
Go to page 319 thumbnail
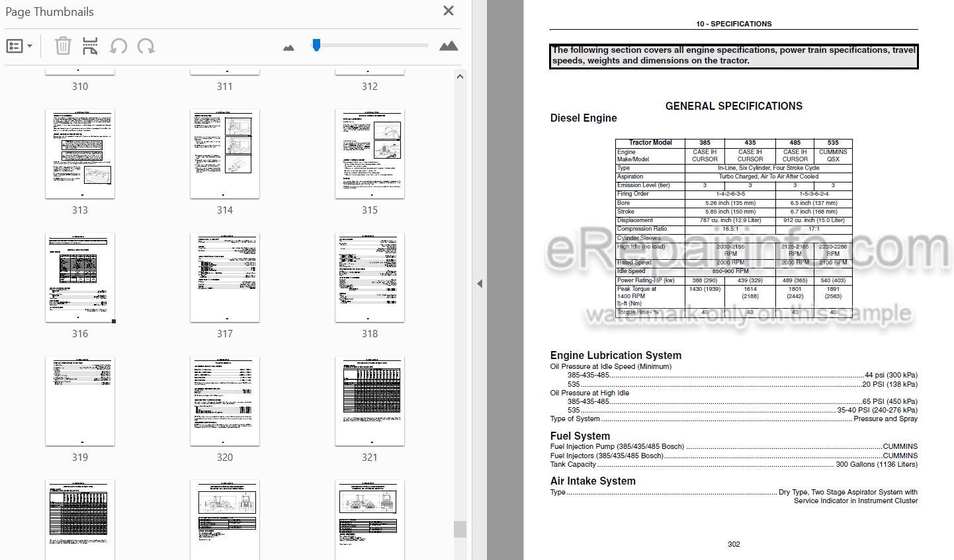(x=80, y=401)
